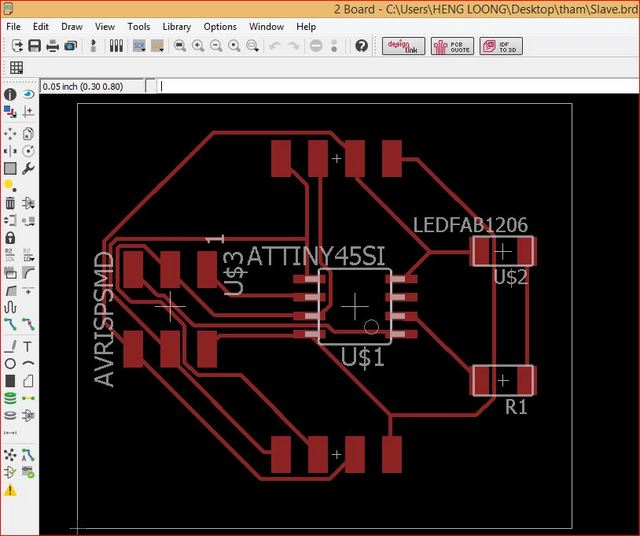Viewport: 640px width, 536px height.
Task: Click the command line input field
Action: point(398,87)
